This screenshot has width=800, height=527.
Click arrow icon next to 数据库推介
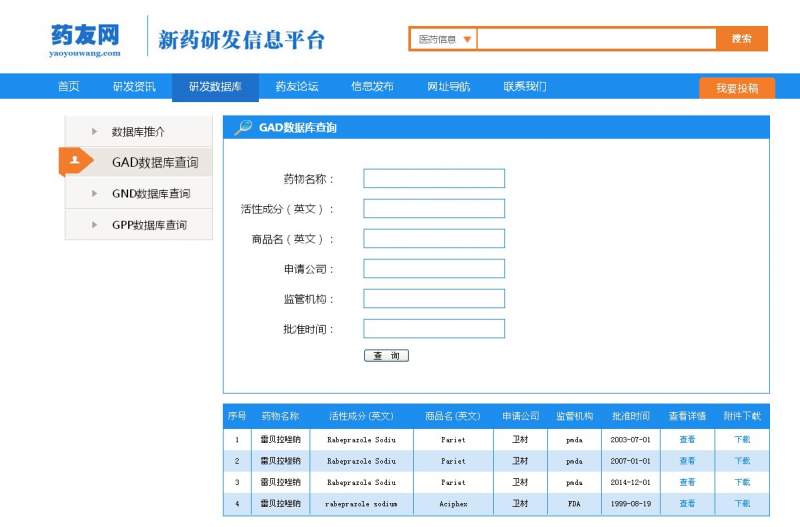(x=94, y=132)
